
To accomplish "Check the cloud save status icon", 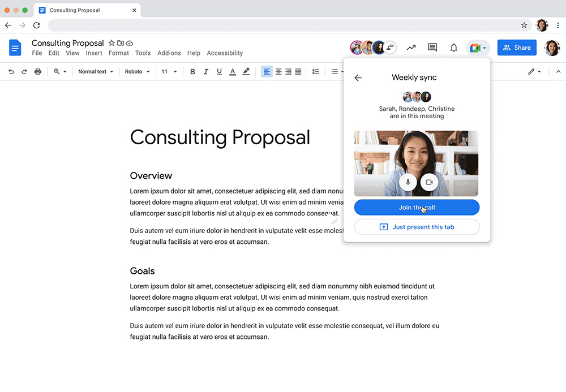I will (130, 44).
